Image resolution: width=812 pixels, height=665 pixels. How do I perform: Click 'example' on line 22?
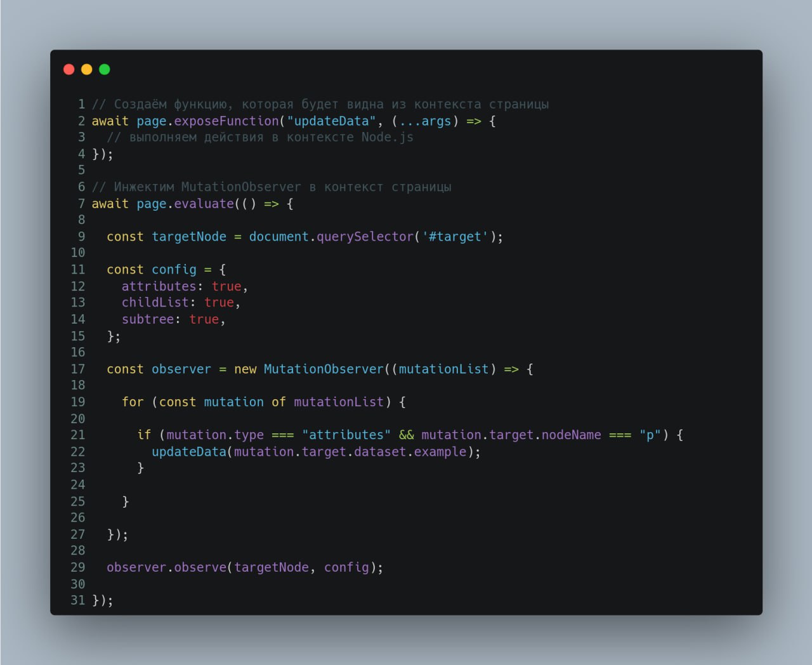tap(440, 452)
